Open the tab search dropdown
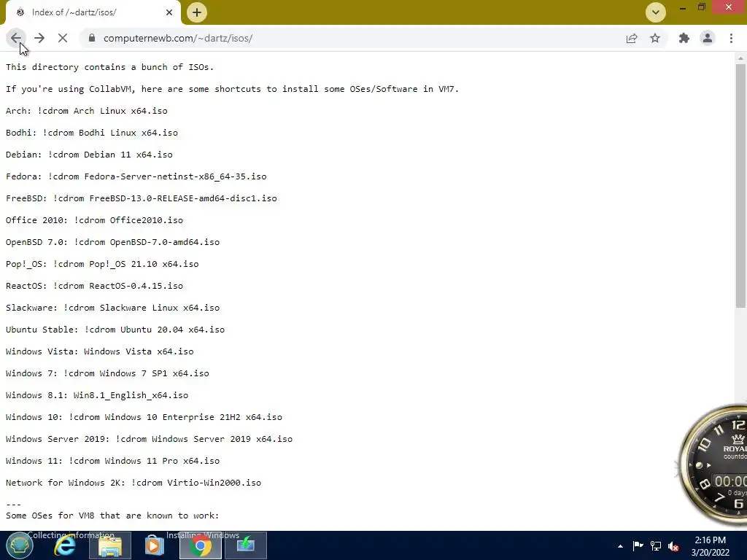Screen dimensions: 747x560 point(656,12)
